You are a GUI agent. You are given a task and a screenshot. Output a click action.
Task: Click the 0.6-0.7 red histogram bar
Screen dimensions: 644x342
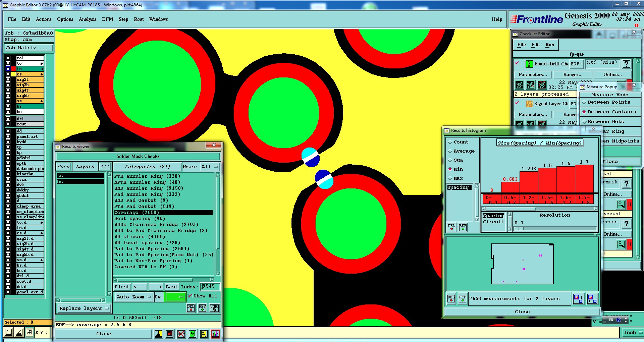[x=511, y=187]
